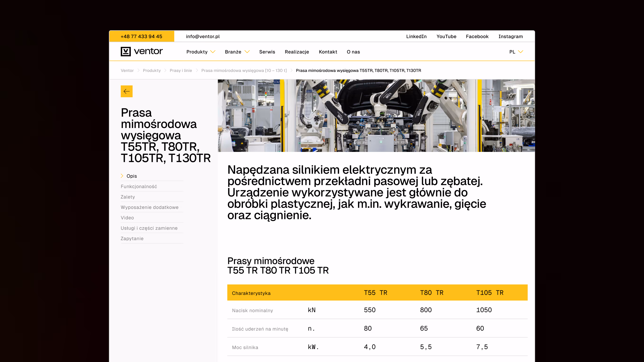Navigate to Prasy i linie breadcrumb
Image resolution: width=644 pixels, height=362 pixels.
180,71
